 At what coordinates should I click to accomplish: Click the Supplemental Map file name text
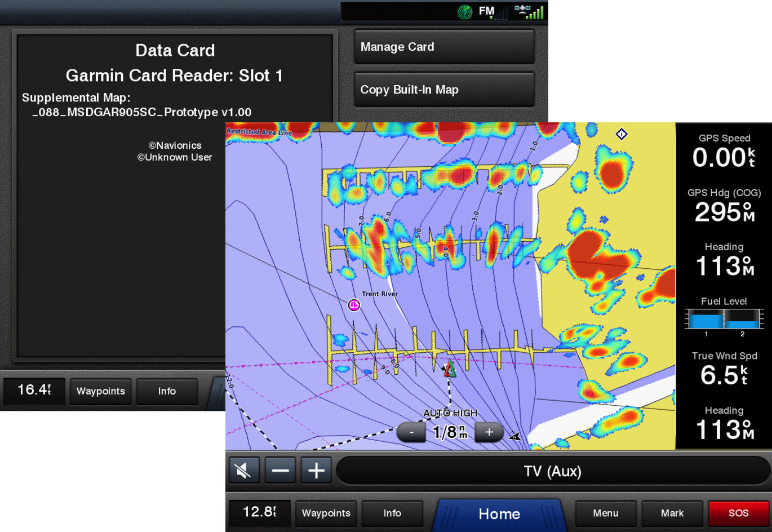pyautogui.click(x=142, y=112)
